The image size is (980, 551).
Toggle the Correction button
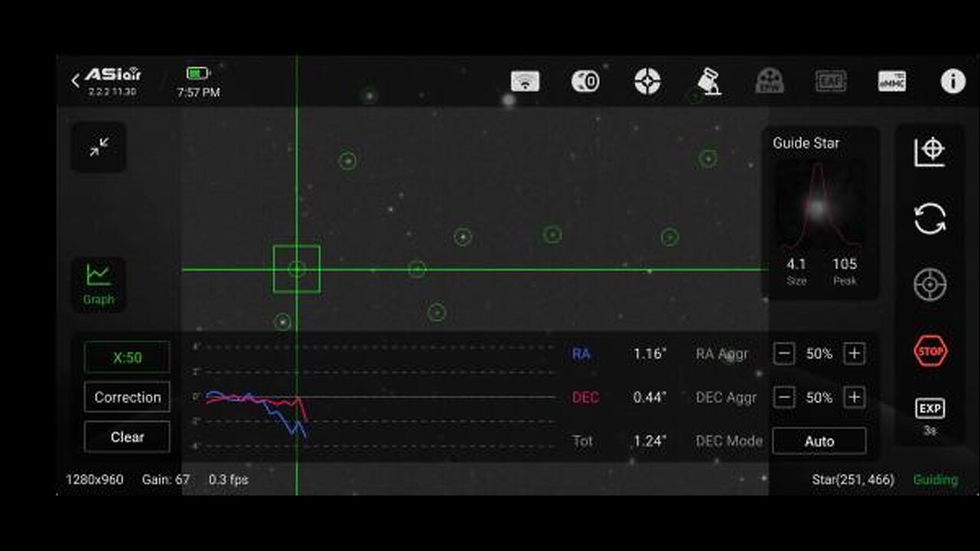[127, 397]
